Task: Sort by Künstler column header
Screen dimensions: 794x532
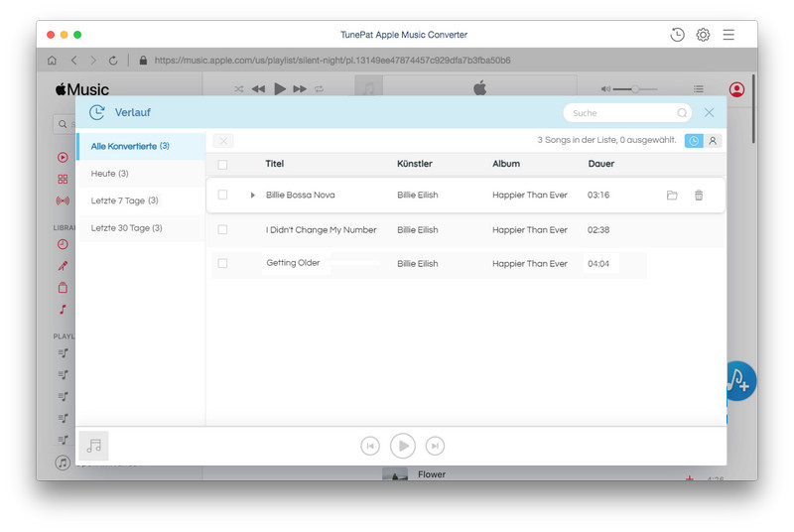Action: (414, 164)
